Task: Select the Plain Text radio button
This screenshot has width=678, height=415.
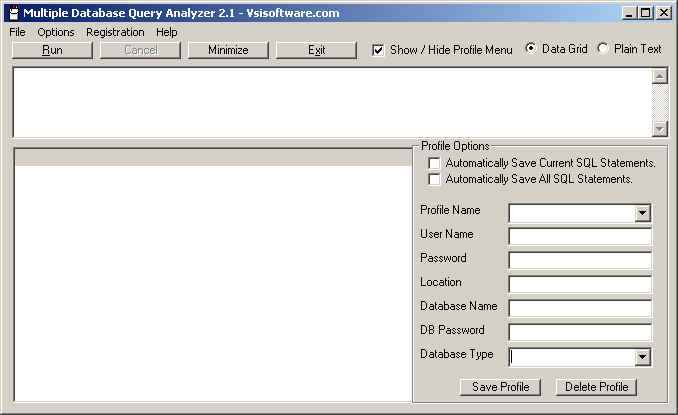Action: pos(603,48)
